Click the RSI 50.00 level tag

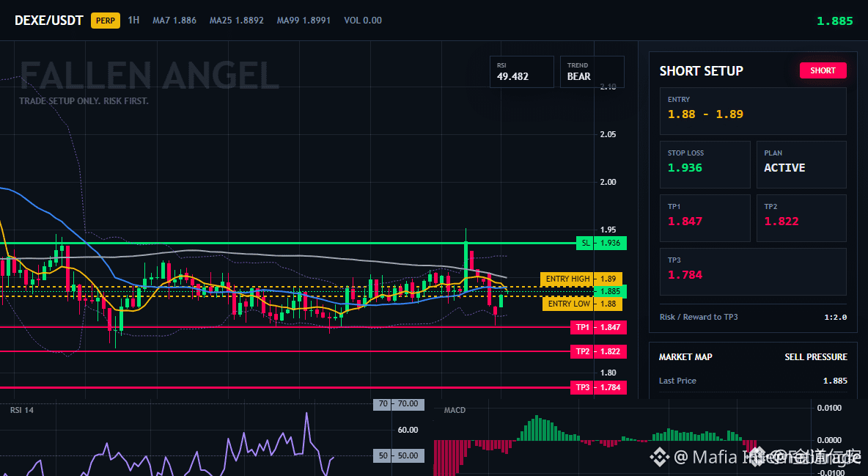click(x=399, y=455)
